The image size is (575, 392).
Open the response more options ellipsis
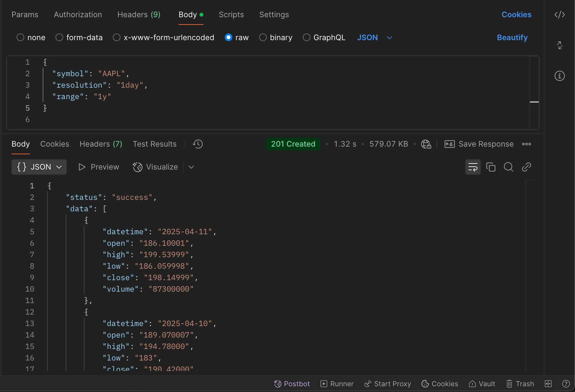click(527, 144)
